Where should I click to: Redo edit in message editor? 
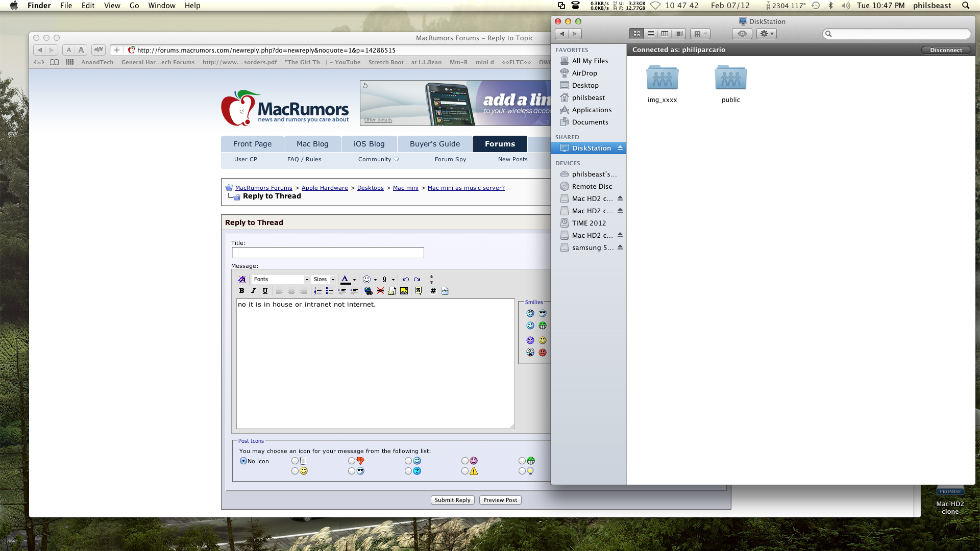point(417,279)
